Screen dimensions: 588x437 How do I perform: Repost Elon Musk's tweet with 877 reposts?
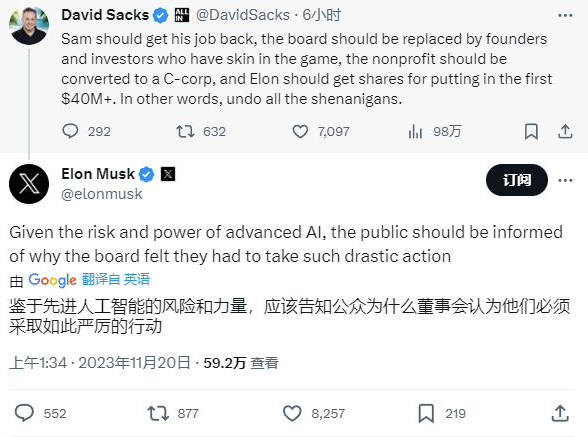tap(158, 413)
